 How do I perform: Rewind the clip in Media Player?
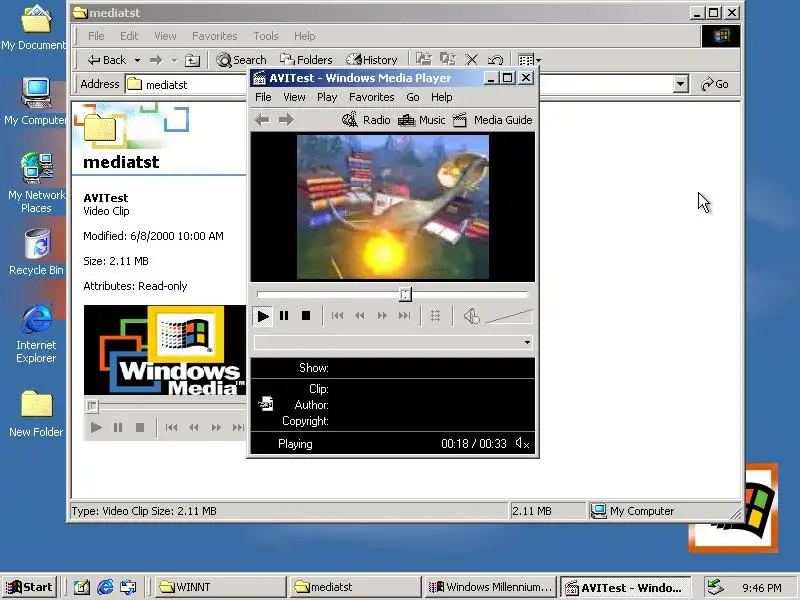pyautogui.click(x=360, y=316)
